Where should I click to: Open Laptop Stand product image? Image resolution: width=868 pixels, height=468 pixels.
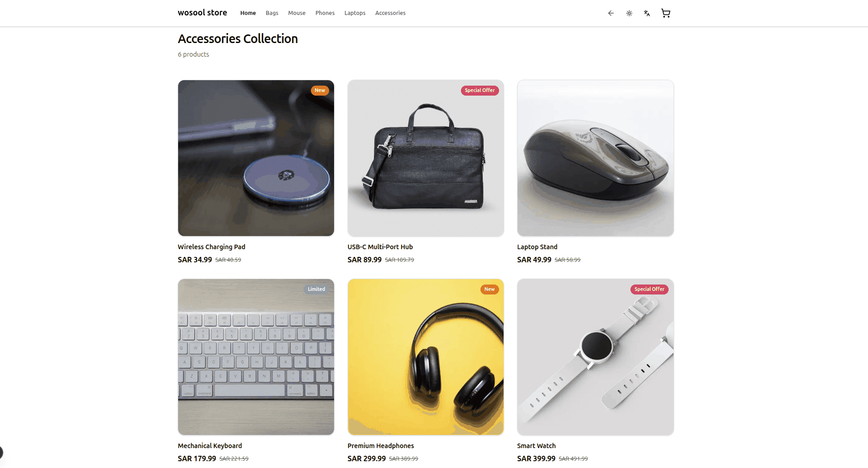[596, 158]
